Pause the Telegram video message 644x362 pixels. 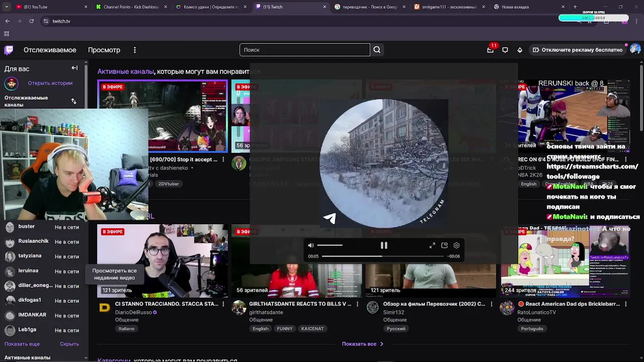(384, 245)
